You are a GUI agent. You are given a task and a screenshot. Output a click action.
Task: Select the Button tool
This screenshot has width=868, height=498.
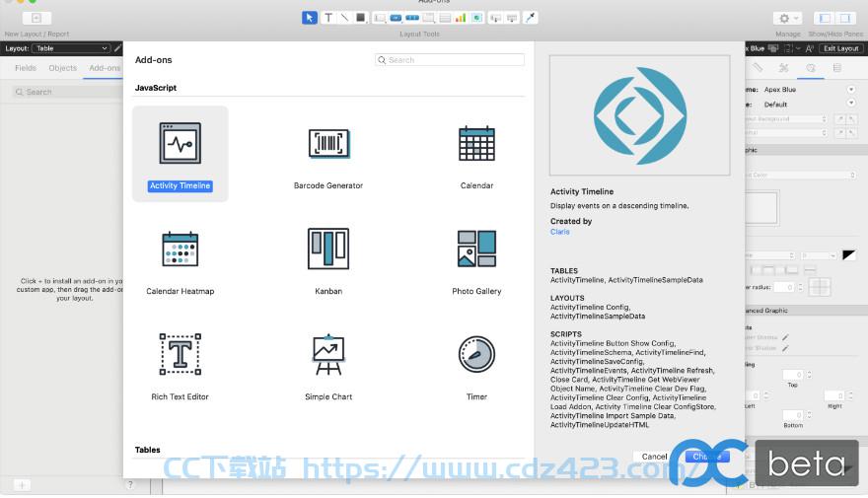(396, 19)
